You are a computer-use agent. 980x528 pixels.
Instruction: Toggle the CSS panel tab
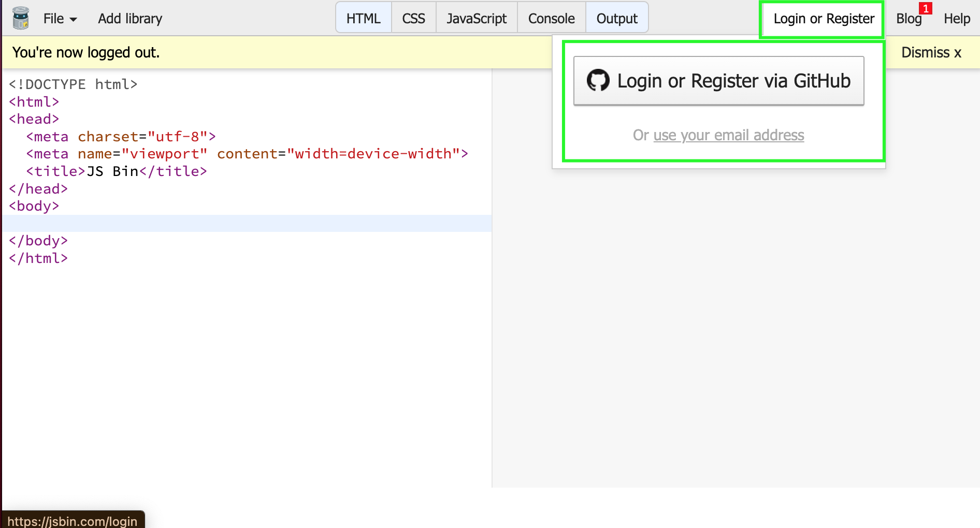(413, 19)
